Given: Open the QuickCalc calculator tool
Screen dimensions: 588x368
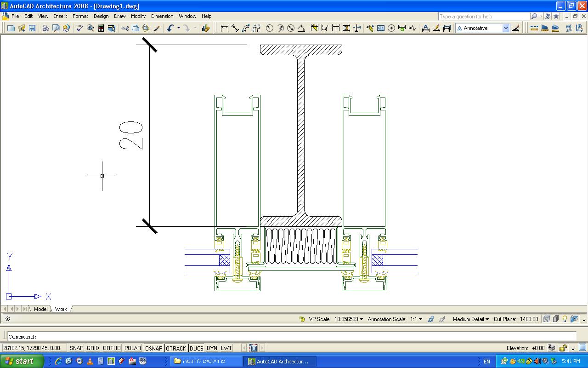Looking at the screenshot, I should pyautogui.click(x=101, y=28).
